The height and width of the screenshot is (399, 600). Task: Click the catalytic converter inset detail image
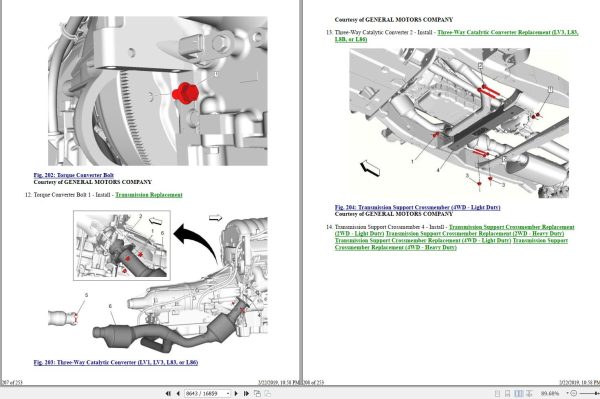122,245
